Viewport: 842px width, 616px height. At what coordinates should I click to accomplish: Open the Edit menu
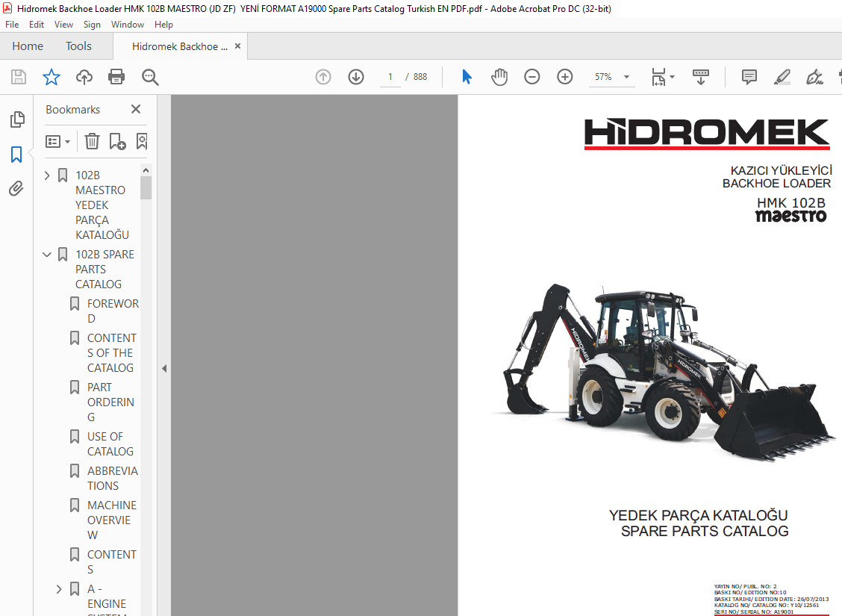(37, 25)
